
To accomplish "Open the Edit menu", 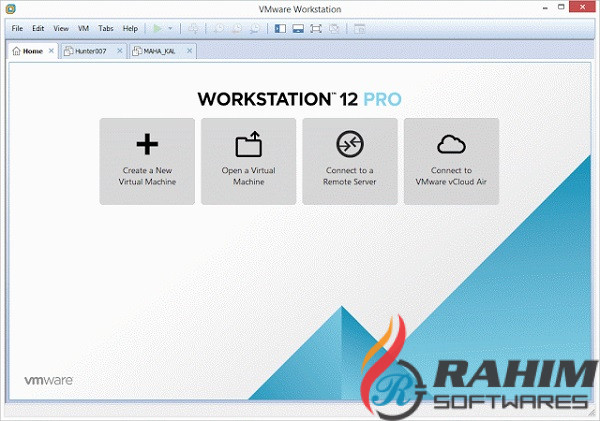I will coord(38,28).
